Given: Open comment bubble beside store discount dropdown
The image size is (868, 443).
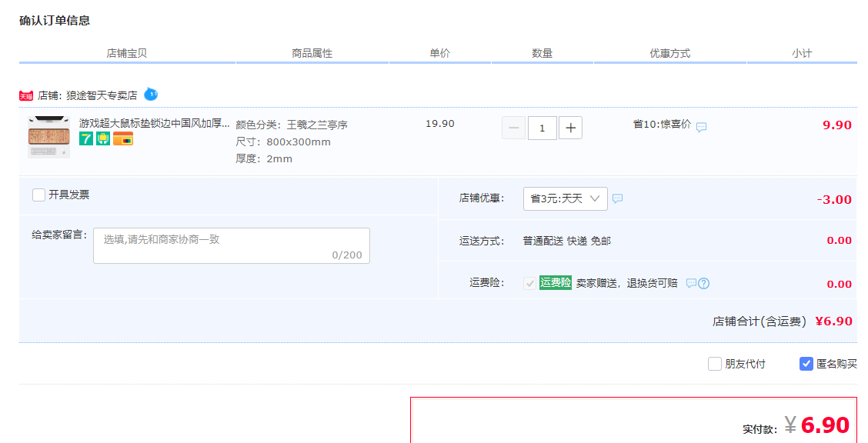Looking at the screenshot, I should pyautogui.click(x=618, y=198).
